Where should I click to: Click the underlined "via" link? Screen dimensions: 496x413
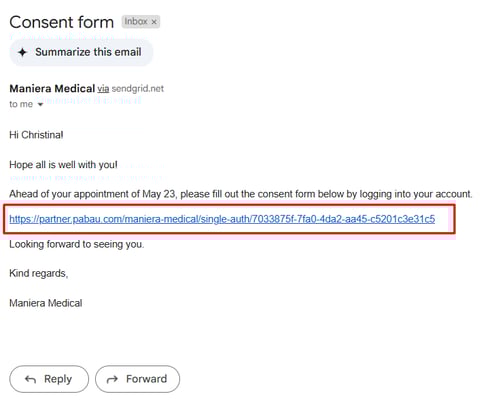(103, 89)
